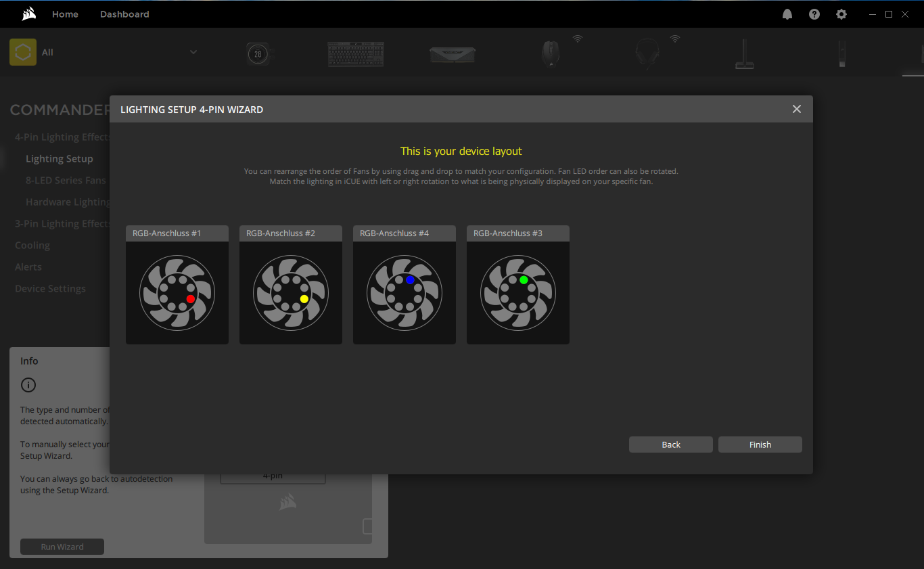The width and height of the screenshot is (924, 569).
Task: Click the Finish button in wizard
Action: pyautogui.click(x=760, y=445)
